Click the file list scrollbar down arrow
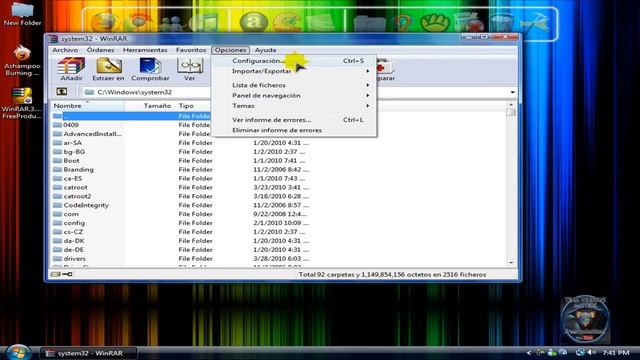This screenshot has width=640, height=360. tap(511, 263)
